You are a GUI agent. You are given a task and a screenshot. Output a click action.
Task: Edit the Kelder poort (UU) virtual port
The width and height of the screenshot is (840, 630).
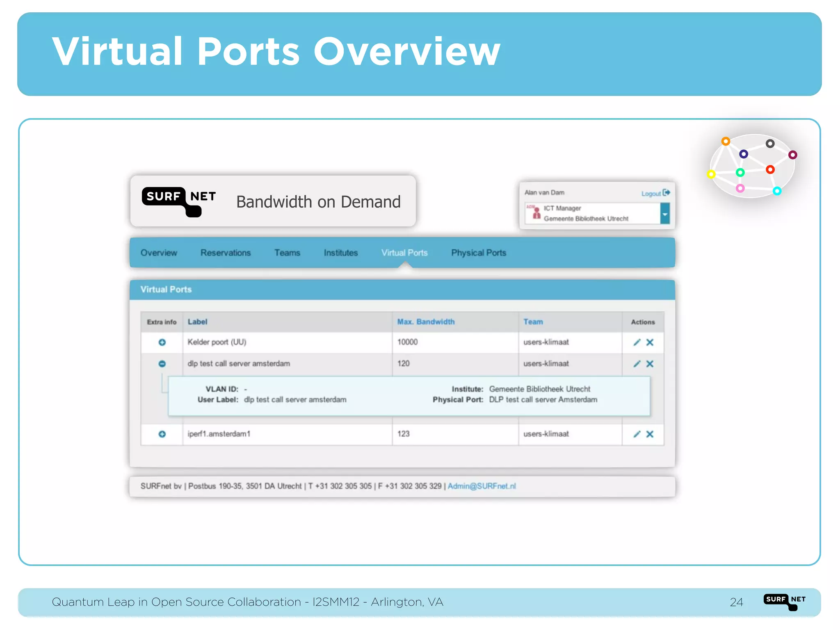tap(637, 342)
